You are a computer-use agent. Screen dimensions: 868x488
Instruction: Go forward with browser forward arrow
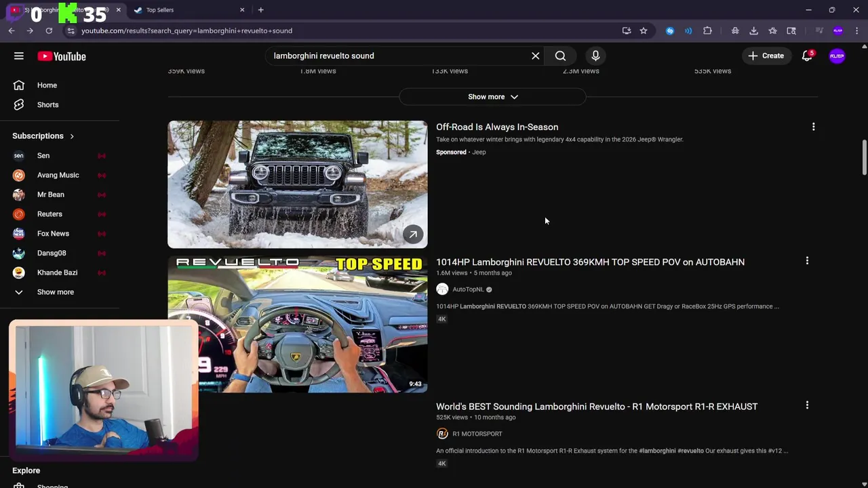[x=30, y=30]
